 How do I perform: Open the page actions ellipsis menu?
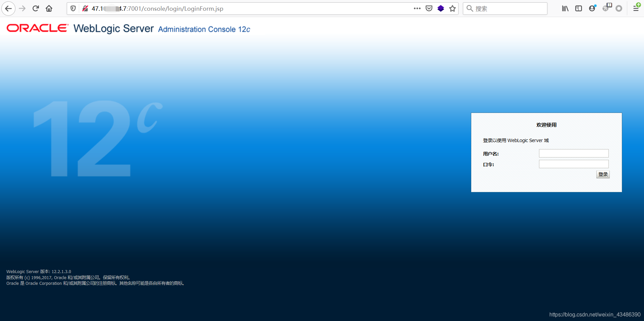click(x=417, y=8)
